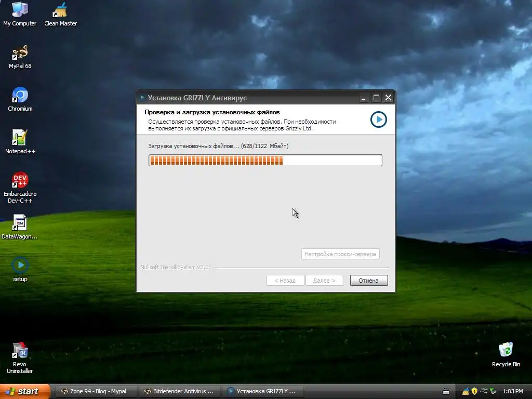The height and width of the screenshot is (399, 532).
Task: Click the heading Проверка и загрузка установочных файлов
Action: [212, 112]
